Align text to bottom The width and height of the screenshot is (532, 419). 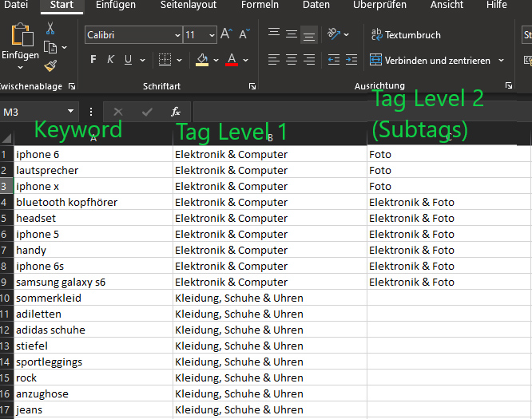coord(309,34)
